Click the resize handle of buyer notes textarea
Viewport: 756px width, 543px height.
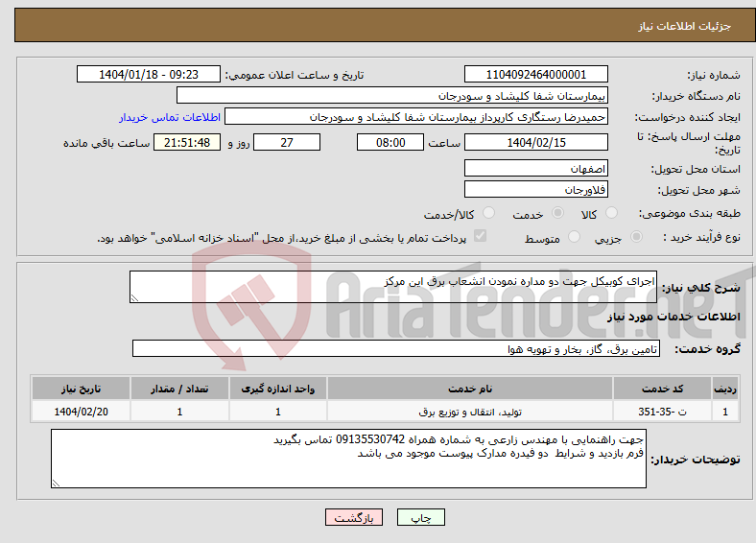coord(56,484)
